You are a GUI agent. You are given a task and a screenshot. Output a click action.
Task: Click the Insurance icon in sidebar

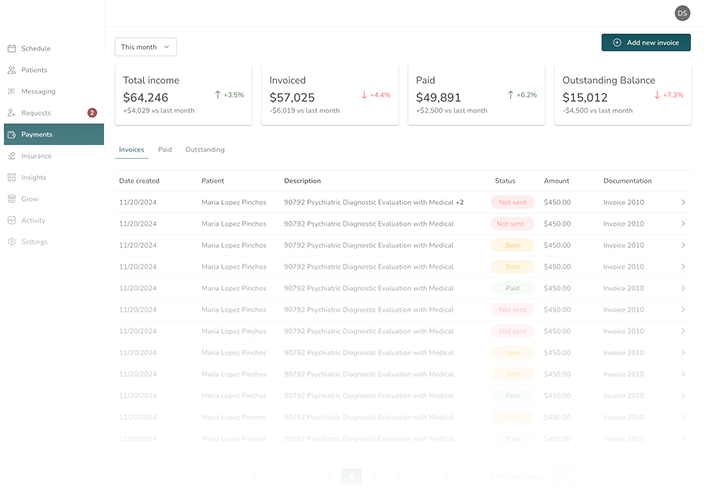point(12,156)
